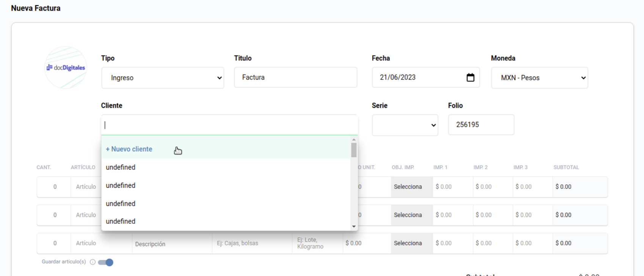This screenshot has height=276, width=644.
Task: Open Selecciona Obj. Imp. in second row
Action: pos(412,215)
